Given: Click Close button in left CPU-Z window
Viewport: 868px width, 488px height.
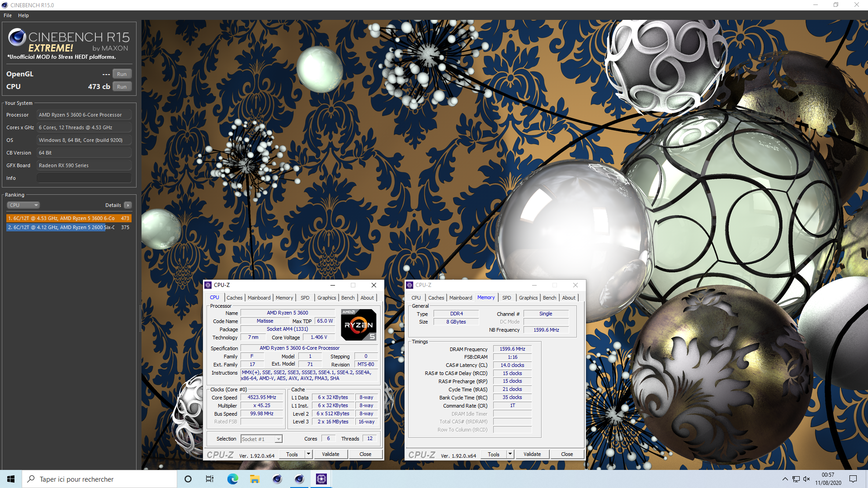Looking at the screenshot, I should coord(365,455).
